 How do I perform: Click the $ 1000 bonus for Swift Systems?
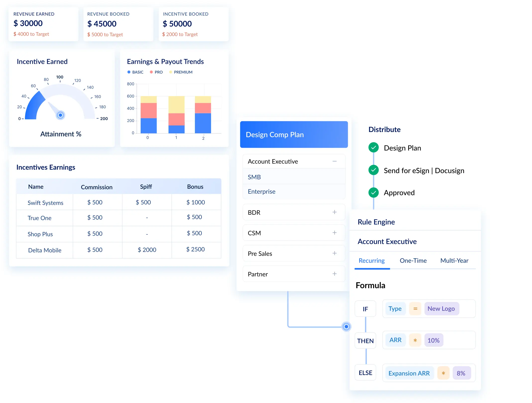(x=196, y=202)
